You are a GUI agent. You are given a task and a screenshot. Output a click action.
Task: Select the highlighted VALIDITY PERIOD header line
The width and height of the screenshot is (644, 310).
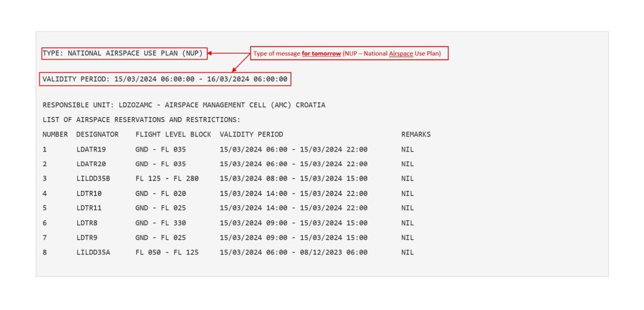[166, 80]
